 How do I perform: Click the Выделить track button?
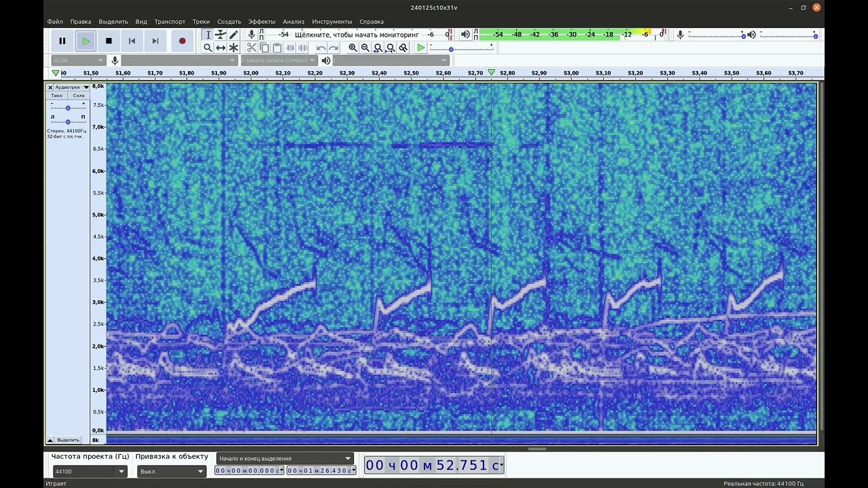pos(68,440)
